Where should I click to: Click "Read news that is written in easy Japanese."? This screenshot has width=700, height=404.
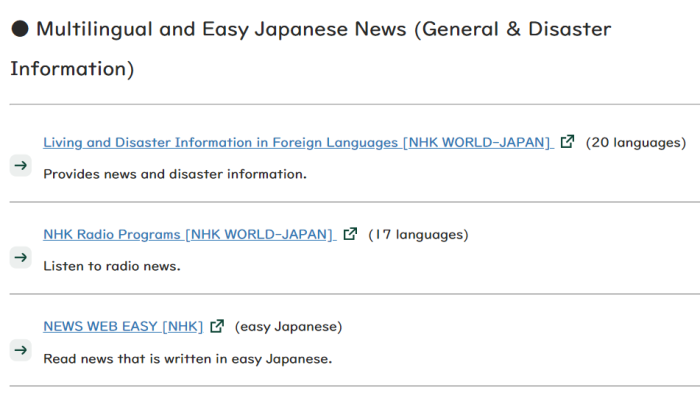click(187, 358)
